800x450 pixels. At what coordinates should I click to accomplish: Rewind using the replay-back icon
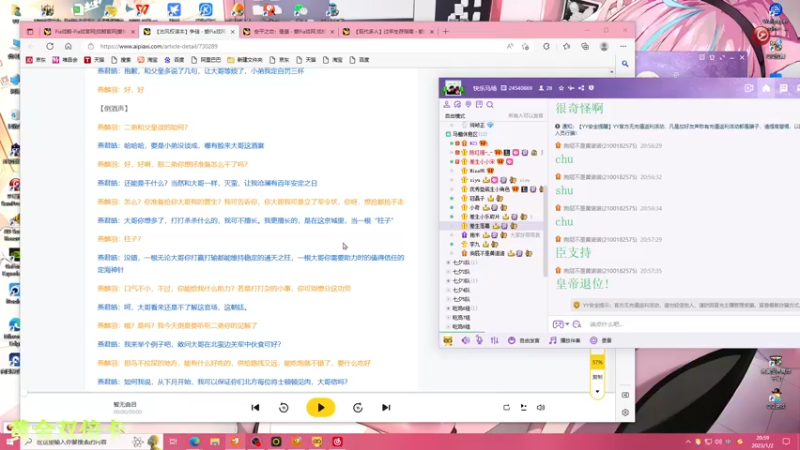[284, 407]
